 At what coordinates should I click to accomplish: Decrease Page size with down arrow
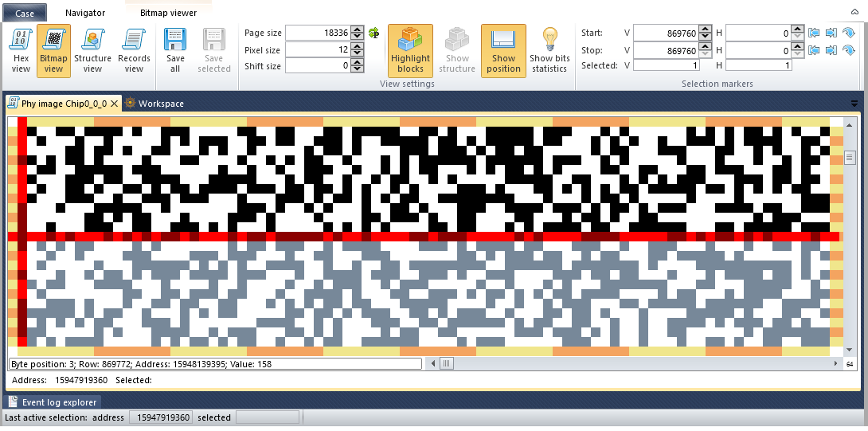click(358, 36)
